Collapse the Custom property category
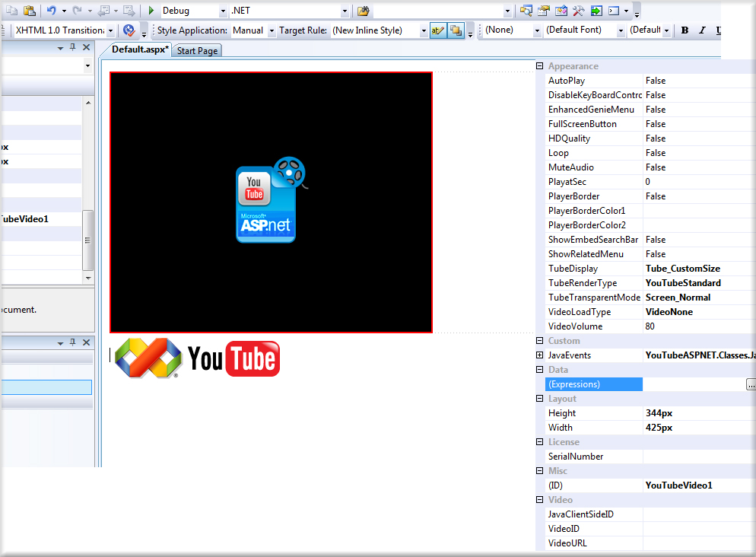The height and width of the screenshot is (557, 756). (539, 340)
